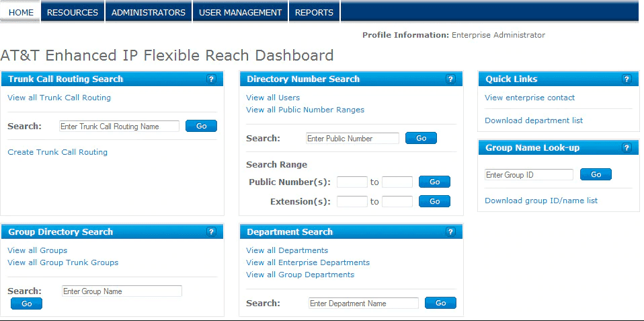Open help icon on Directory Number Search panel

pyautogui.click(x=450, y=79)
